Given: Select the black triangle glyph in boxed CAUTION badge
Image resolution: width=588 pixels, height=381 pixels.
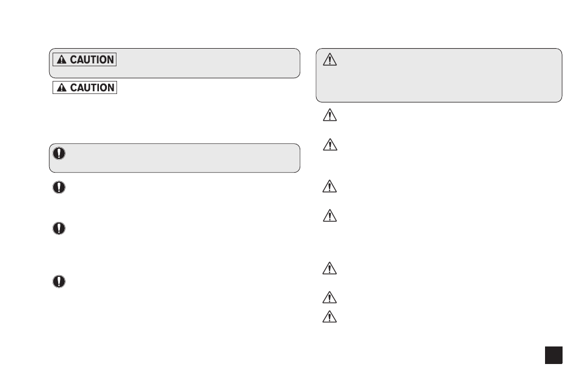Looking at the screenshot, I should click(62, 59).
